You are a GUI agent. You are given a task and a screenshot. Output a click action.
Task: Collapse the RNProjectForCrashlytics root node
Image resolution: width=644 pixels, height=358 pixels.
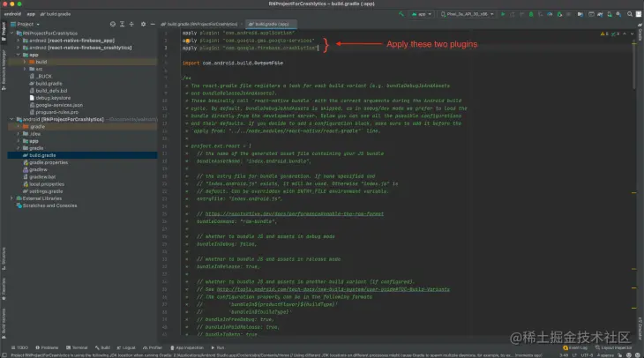[x=12, y=34]
